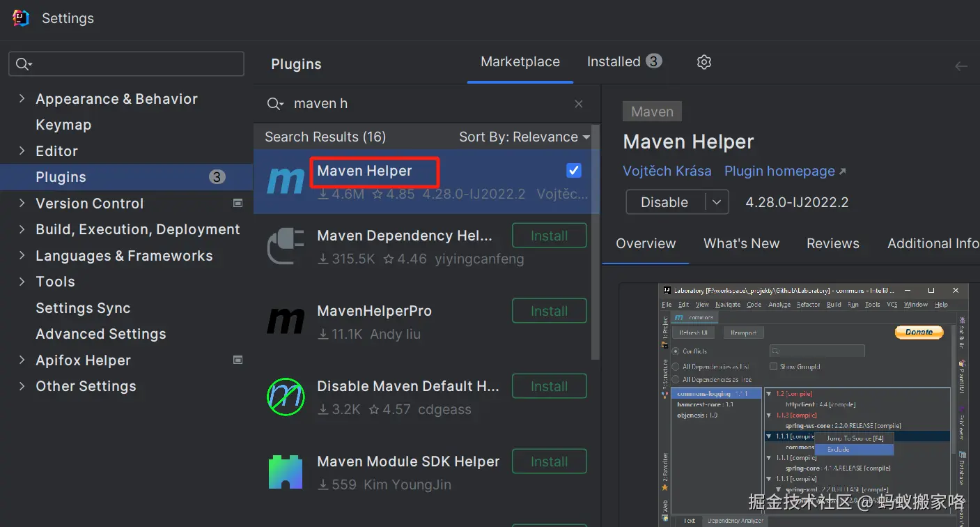Expand the Apifox Helper node
Screen dimensions: 980x527
point(22,360)
